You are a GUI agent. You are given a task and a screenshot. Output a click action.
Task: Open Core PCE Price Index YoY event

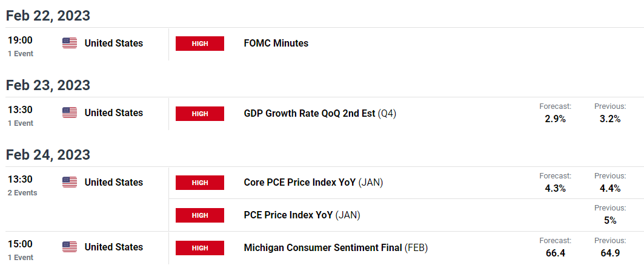[313, 183]
